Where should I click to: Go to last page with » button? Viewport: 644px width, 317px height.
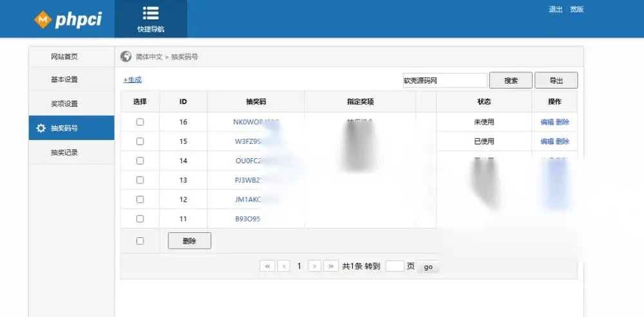tap(331, 266)
